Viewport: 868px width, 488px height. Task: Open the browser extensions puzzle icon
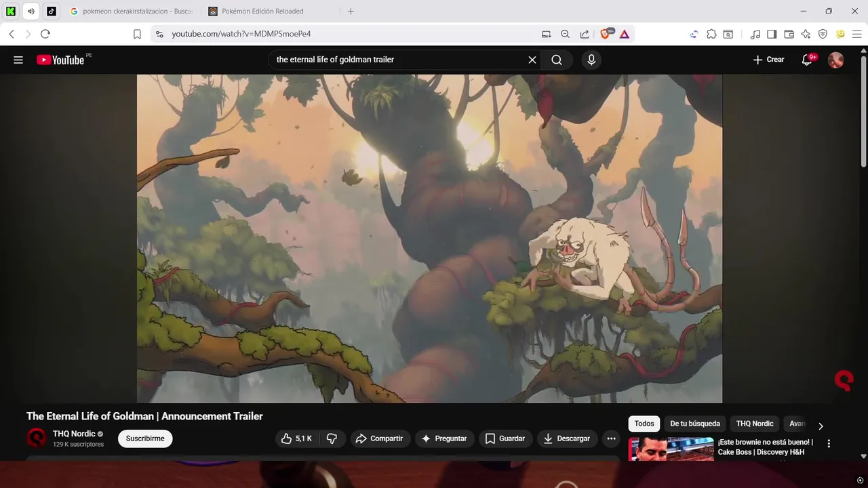tap(711, 34)
